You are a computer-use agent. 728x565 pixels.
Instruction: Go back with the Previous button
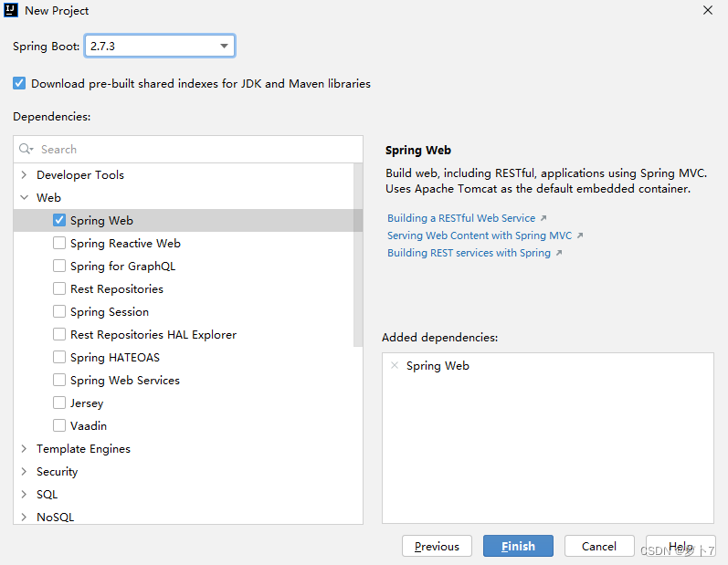437,546
